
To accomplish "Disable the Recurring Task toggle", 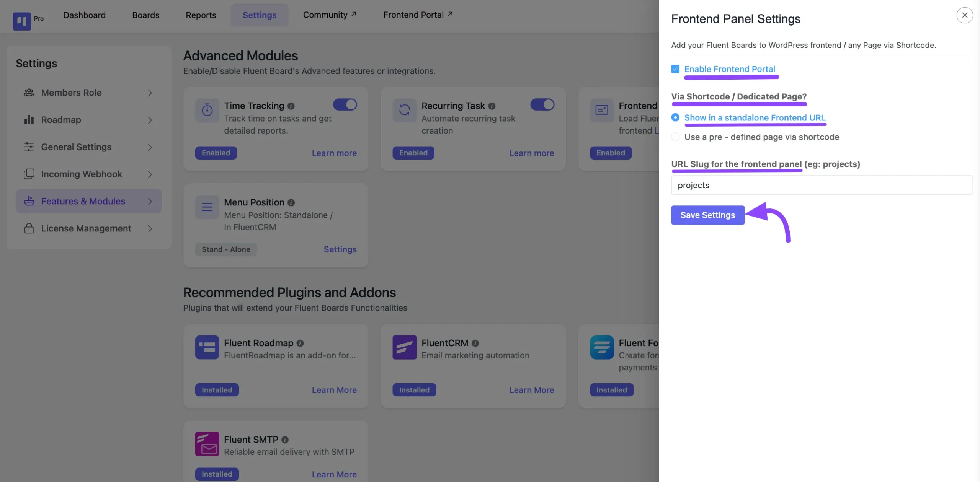I will click(542, 104).
